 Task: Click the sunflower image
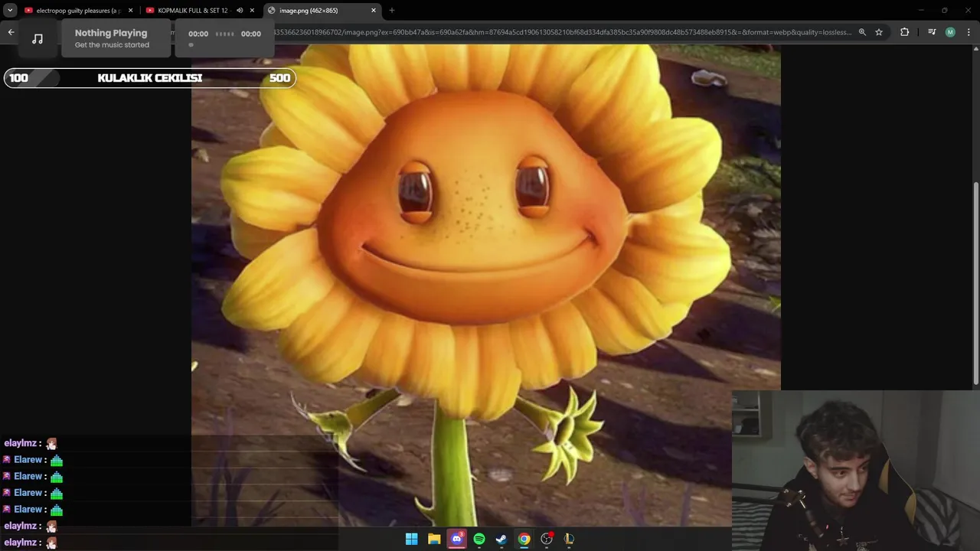click(485, 285)
